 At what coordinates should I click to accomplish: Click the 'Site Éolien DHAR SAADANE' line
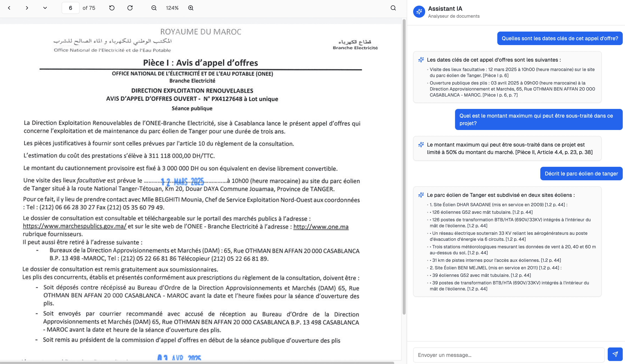(498, 205)
